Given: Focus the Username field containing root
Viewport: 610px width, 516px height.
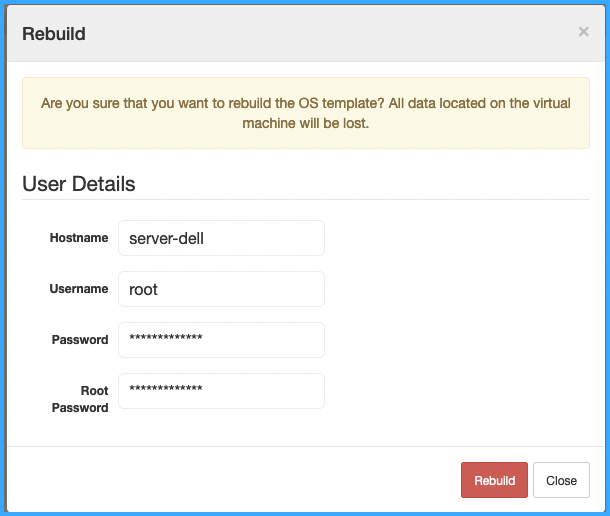Looking at the screenshot, I should 221,289.
